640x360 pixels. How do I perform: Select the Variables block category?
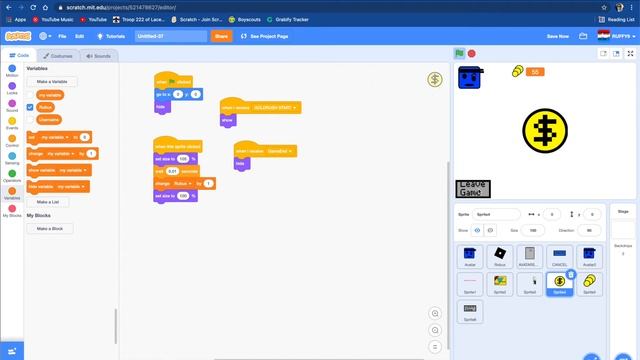[x=12, y=193]
